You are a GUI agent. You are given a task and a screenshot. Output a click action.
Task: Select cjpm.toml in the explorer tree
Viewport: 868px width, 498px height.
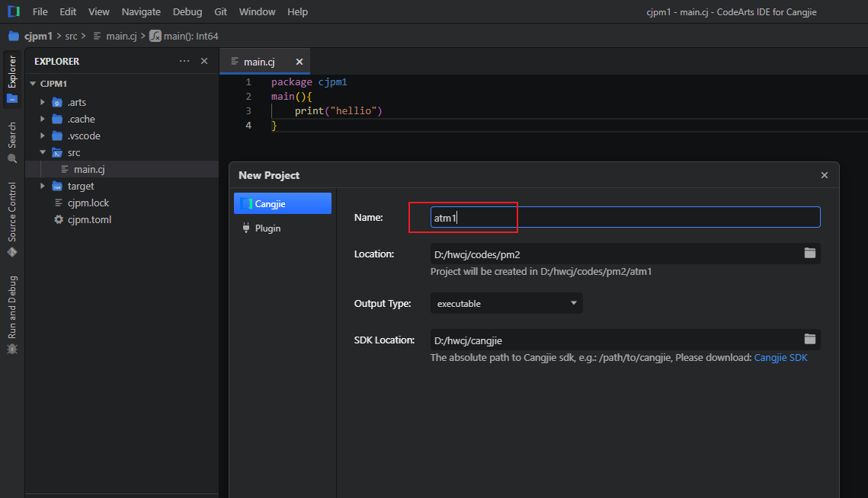click(122, 219)
